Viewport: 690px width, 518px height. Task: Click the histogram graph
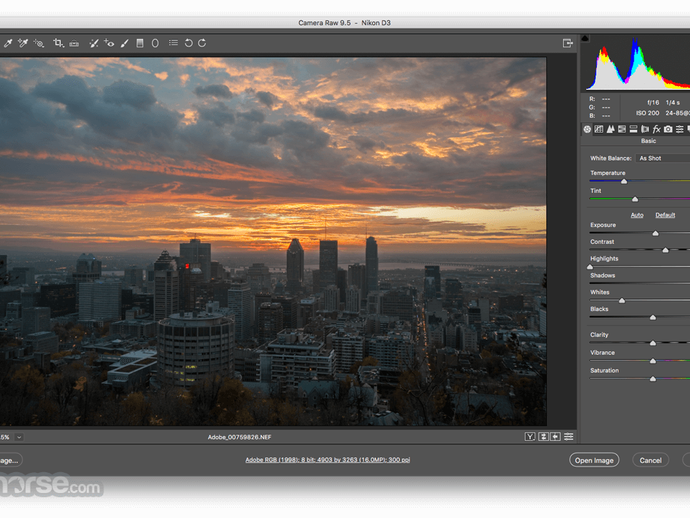[637, 63]
